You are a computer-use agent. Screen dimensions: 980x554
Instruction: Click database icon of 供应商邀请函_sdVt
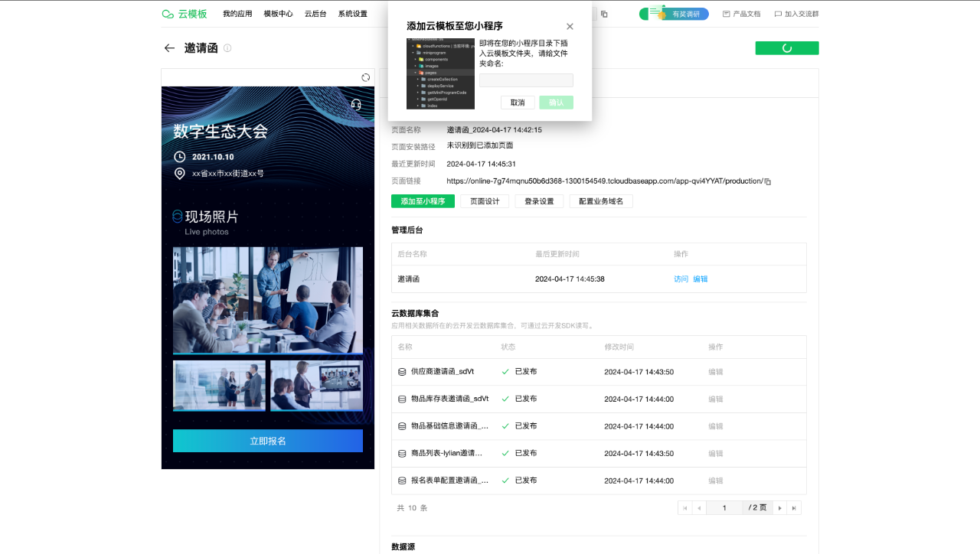tap(402, 372)
